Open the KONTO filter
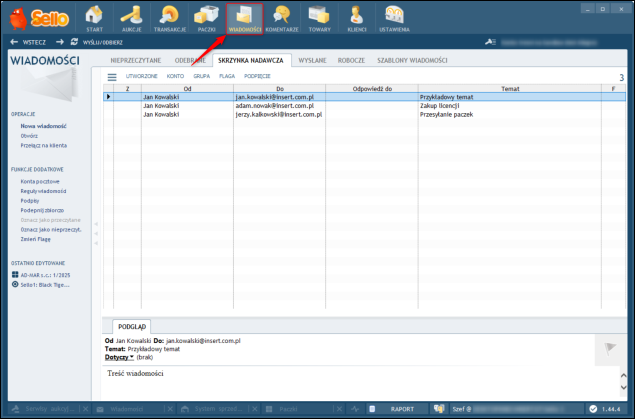This screenshot has width=635, height=419. 175,76
